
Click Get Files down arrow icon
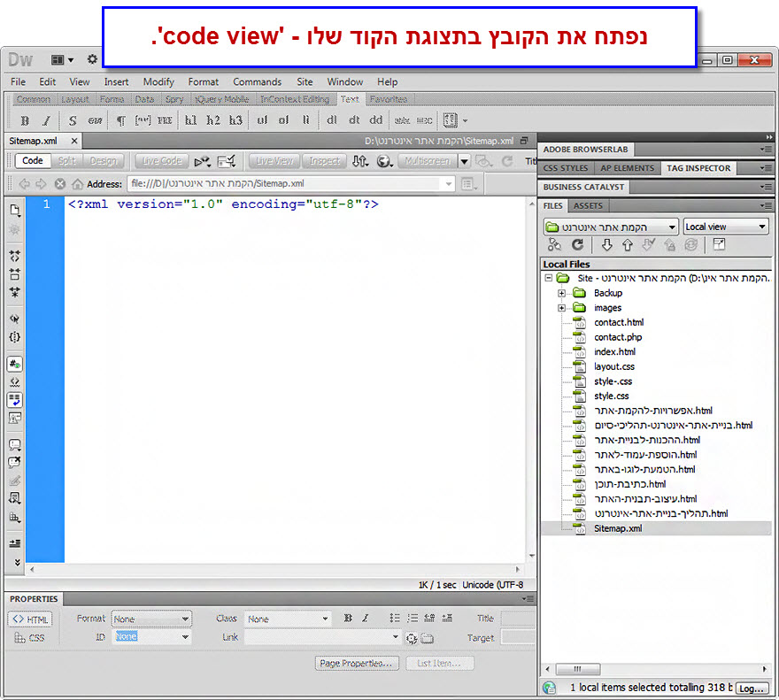pos(606,244)
